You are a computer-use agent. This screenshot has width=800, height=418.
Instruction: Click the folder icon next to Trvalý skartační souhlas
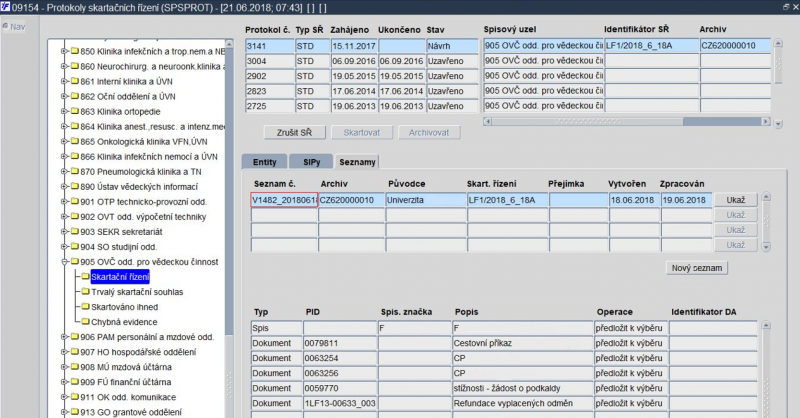tap(84, 291)
